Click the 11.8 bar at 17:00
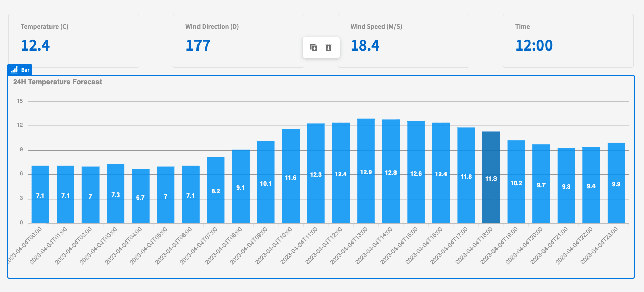 coord(466,175)
